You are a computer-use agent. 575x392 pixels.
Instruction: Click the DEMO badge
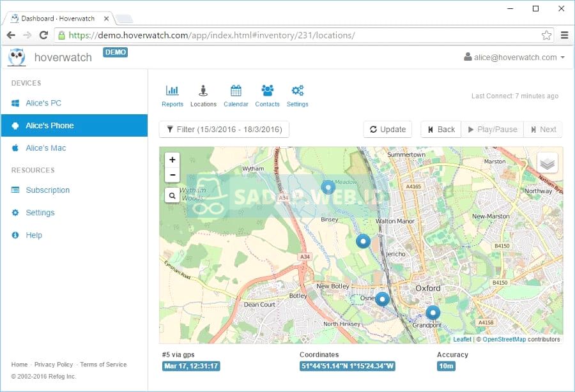(116, 52)
